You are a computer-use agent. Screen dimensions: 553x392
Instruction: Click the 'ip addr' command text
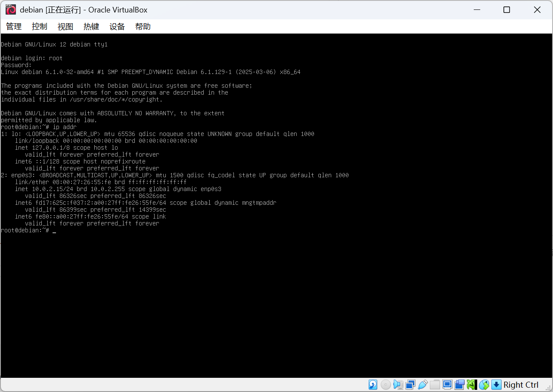(65, 127)
